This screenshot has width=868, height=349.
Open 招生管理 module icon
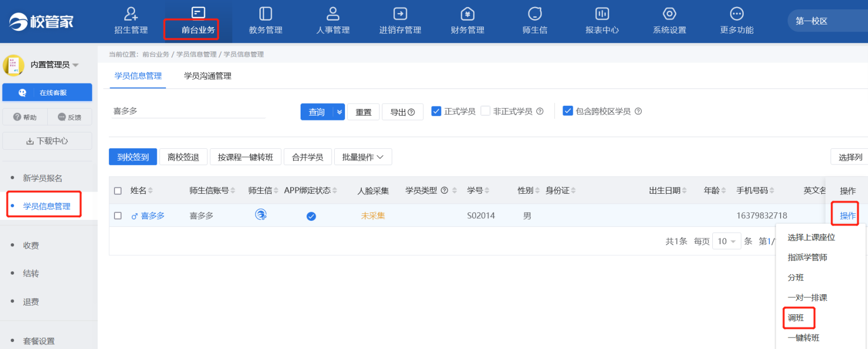click(x=131, y=14)
